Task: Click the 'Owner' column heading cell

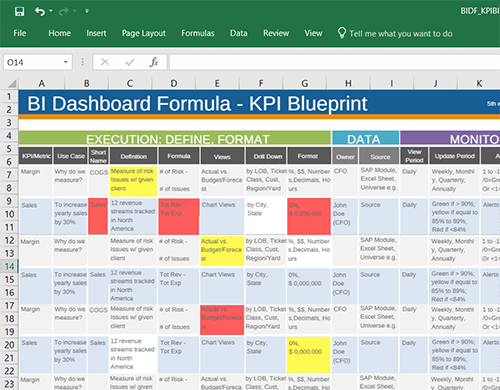Action: pyautogui.click(x=345, y=156)
